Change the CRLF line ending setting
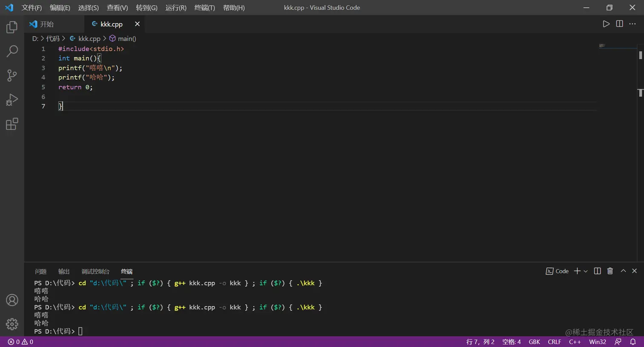The width and height of the screenshot is (644, 347). pyautogui.click(x=555, y=341)
